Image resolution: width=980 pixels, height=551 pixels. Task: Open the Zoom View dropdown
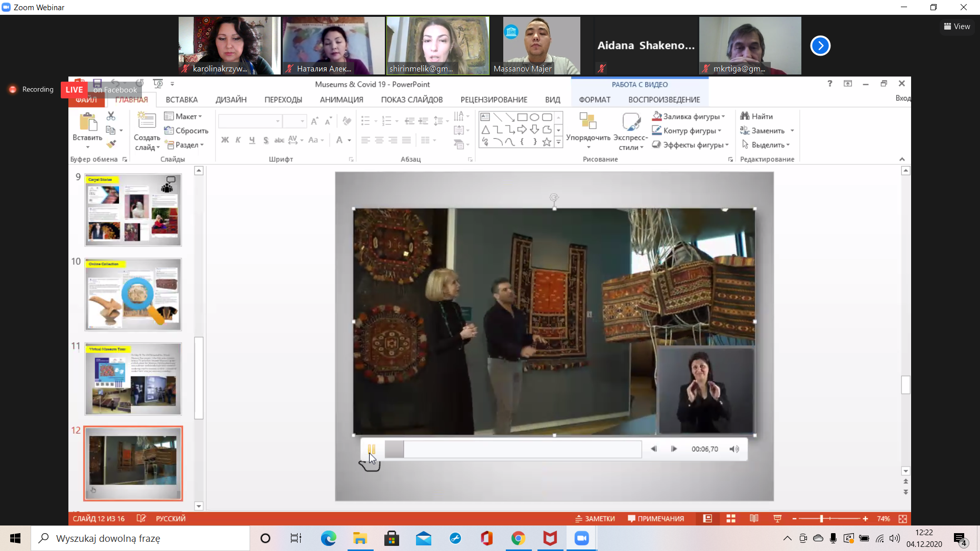pyautogui.click(x=957, y=26)
